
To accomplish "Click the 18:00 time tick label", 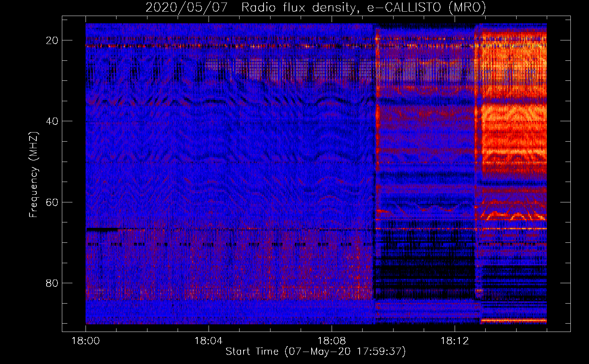I will coord(86,341).
